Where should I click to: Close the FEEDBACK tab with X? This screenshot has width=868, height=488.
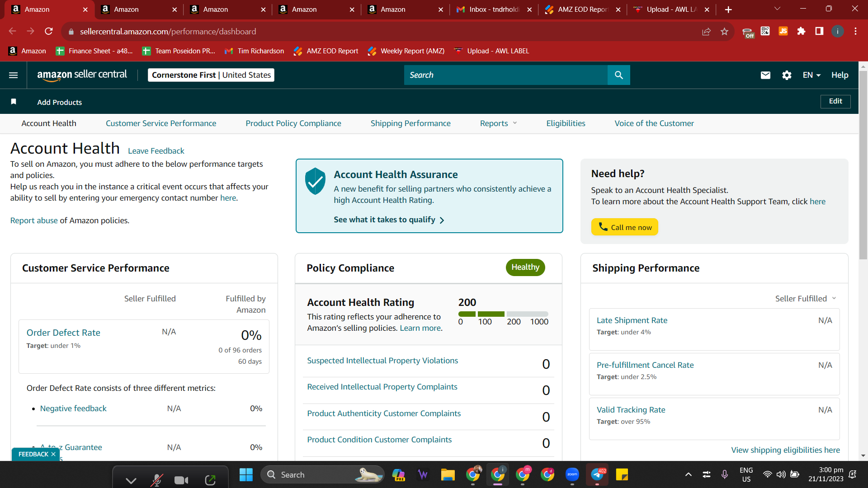coord(53,454)
